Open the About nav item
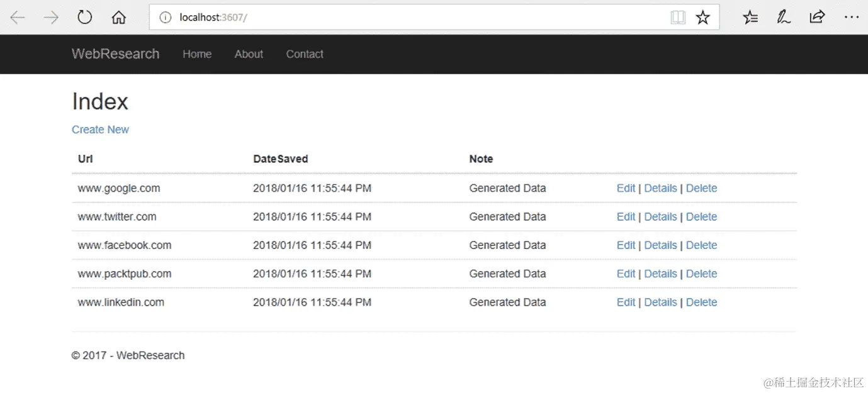The height and width of the screenshot is (393, 868). pyautogui.click(x=249, y=54)
